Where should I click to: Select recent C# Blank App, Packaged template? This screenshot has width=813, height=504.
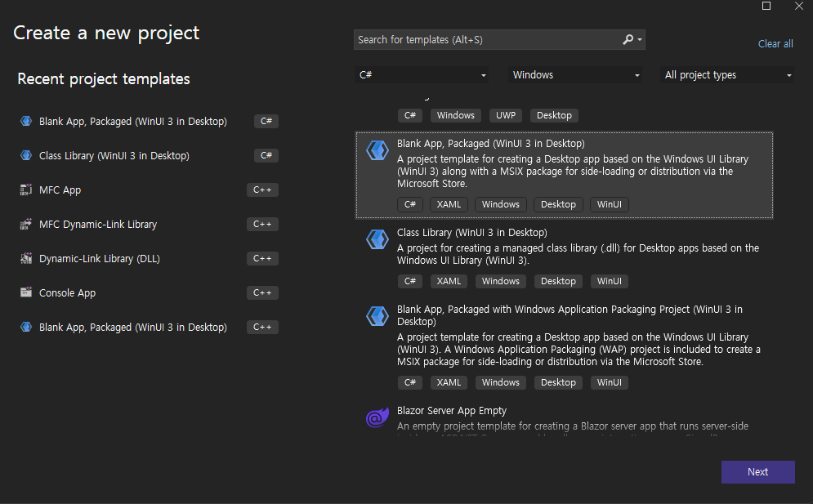tap(148, 122)
